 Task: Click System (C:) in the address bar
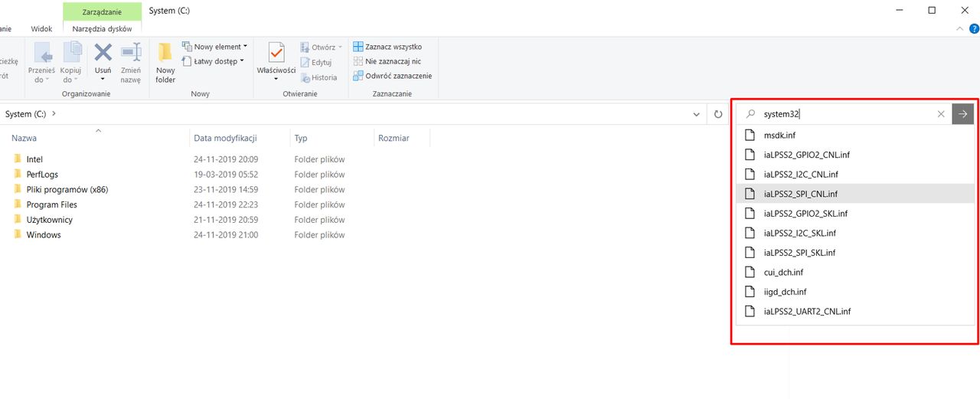pos(25,114)
